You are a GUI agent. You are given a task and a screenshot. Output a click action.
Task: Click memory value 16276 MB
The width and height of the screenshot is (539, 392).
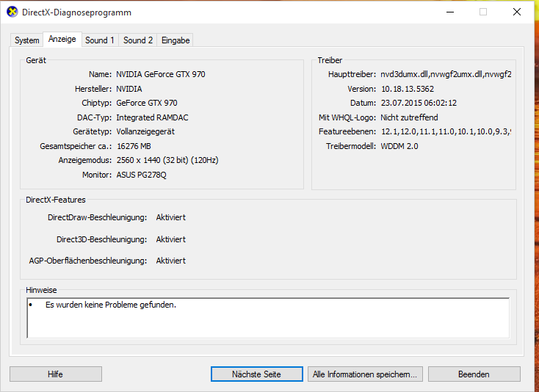[x=134, y=146]
